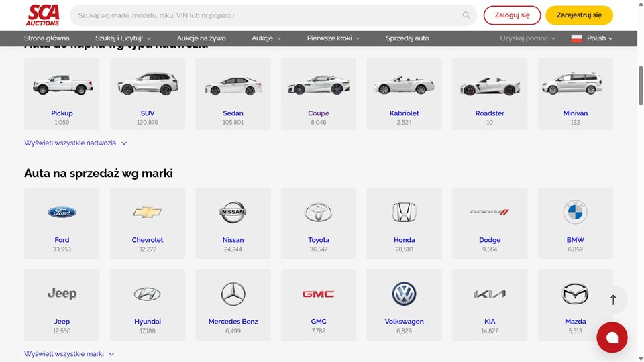Open the Pierwsze kroki dropdown
644x362 pixels.
coord(333,38)
